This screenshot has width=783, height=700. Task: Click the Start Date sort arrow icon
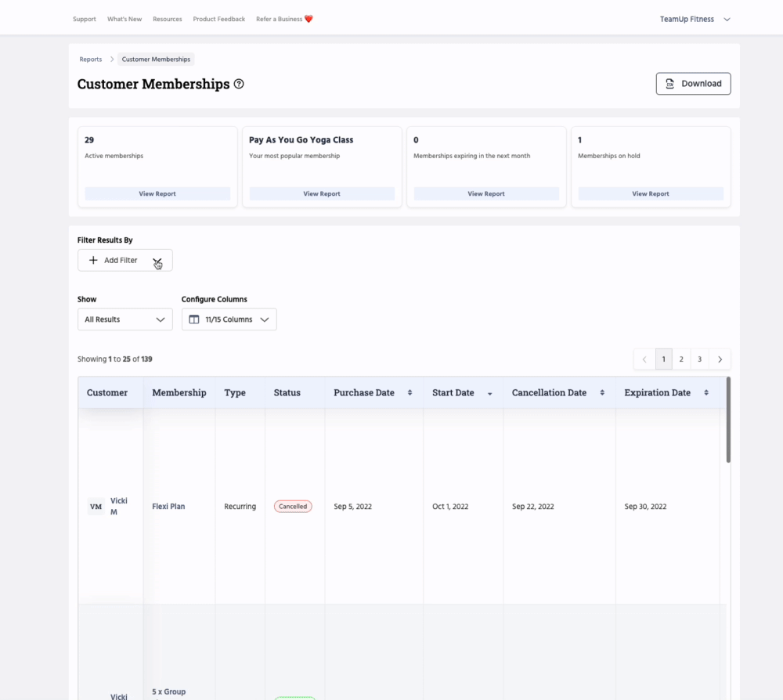(x=490, y=394)
